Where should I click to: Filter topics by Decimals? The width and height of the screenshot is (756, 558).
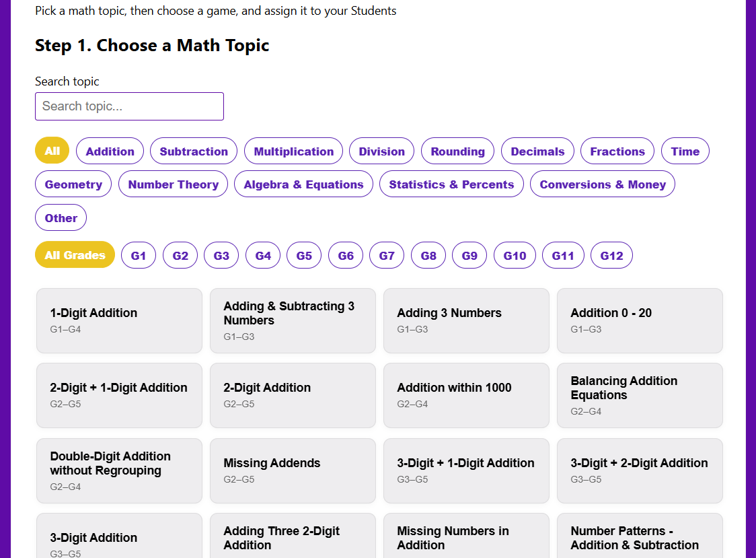(x=537, y=151)
